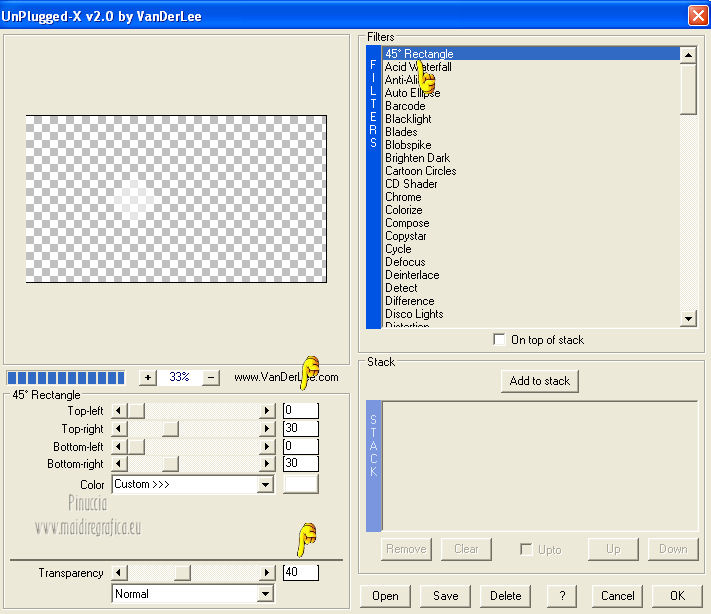Click the question mark help button

562,596
